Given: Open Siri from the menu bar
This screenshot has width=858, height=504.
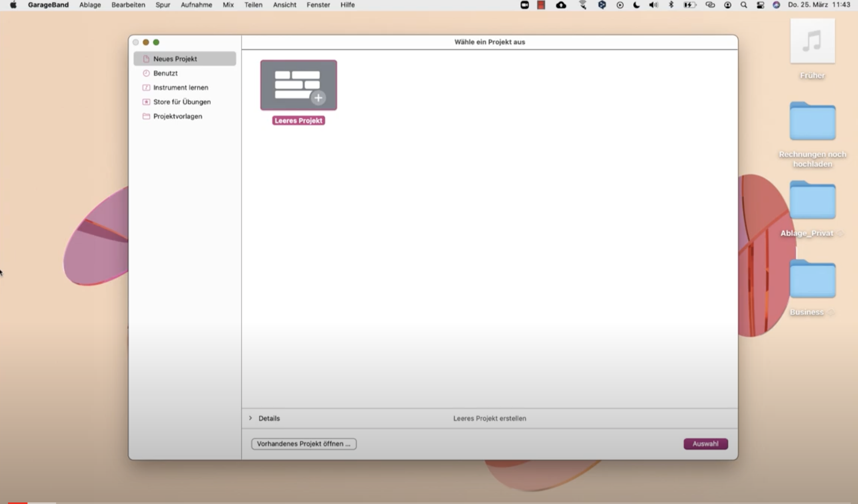Looking at the screenshot, I should tap(776, 5).
